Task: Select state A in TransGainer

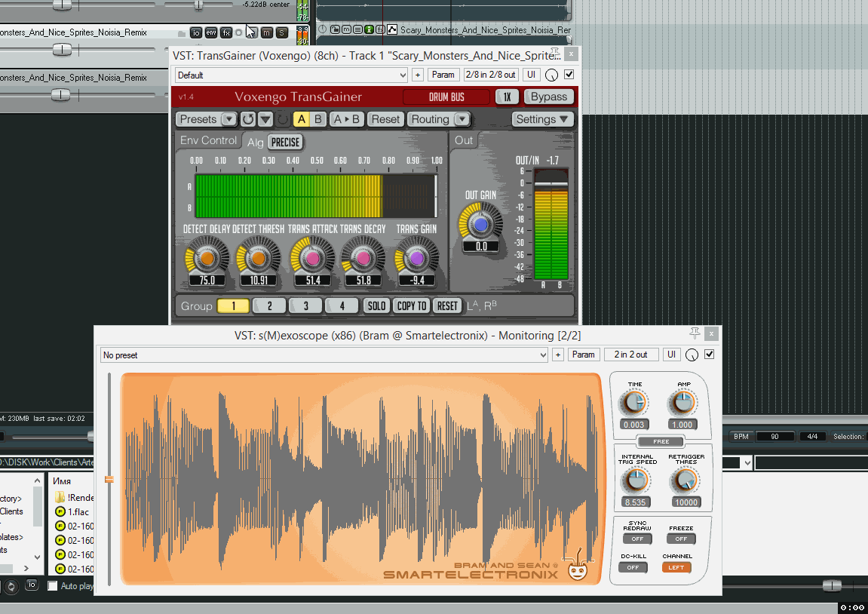Action: coord(301,119)
